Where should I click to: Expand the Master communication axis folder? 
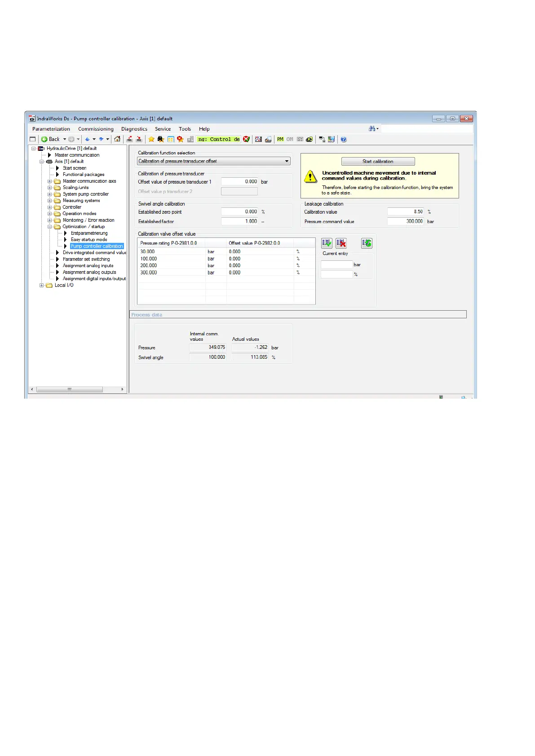(49, 181)
